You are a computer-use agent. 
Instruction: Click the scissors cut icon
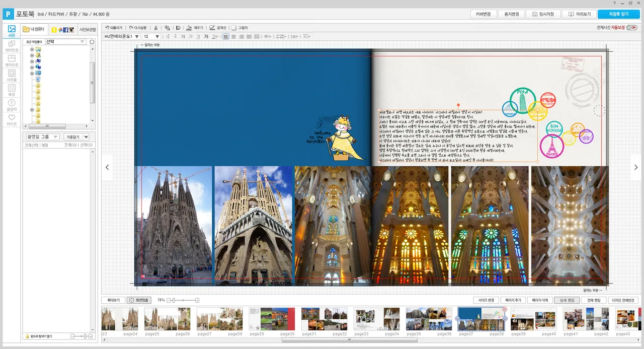coord(156,28)
